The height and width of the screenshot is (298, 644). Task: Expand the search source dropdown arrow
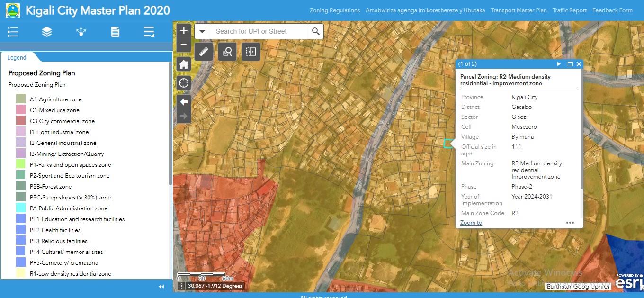pos(202,31)
